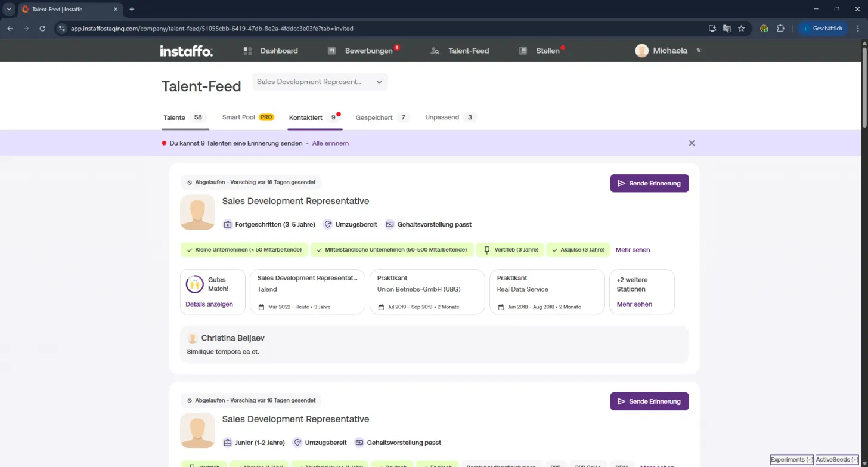Open the Chrome three-dot menu
This screenshot has width=868, height=467.
(857, 28)
